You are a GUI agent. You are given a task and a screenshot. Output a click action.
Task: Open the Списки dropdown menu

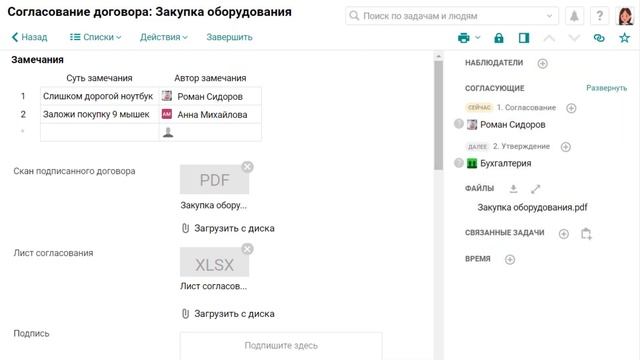96,37
